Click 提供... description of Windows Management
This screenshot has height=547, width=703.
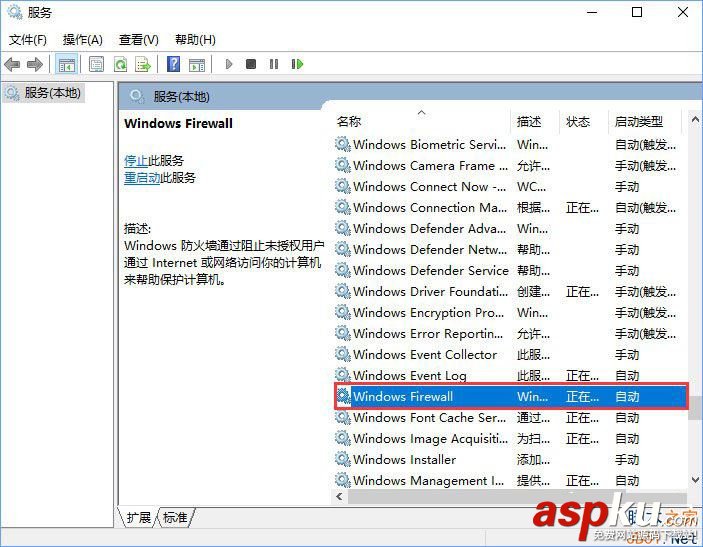click(x=533, y=480)
